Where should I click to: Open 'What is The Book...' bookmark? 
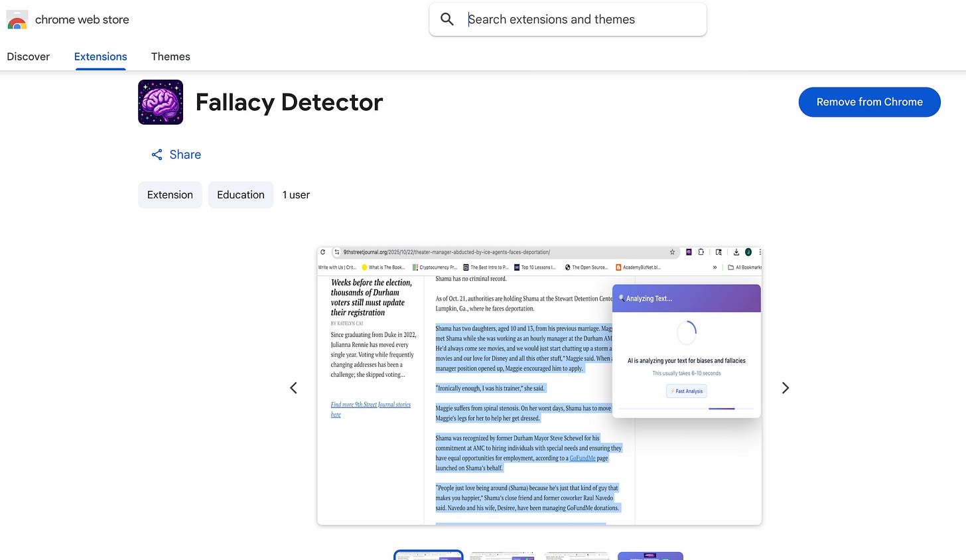383,267
